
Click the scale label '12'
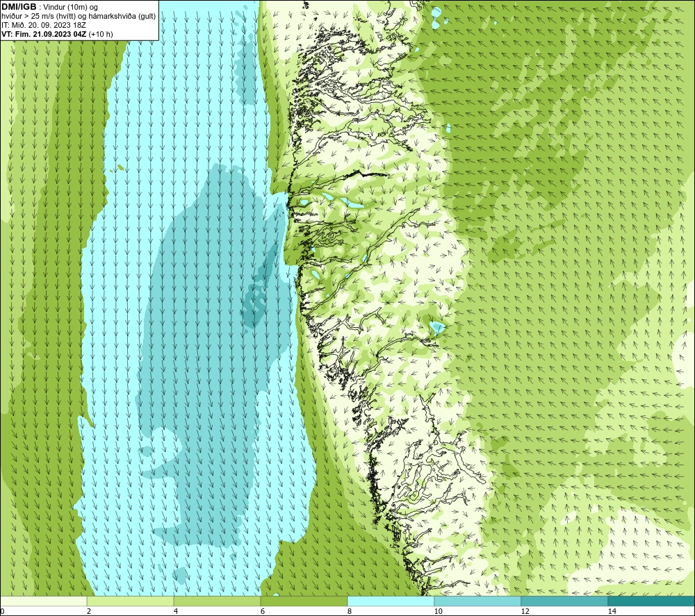(x=525, y=612)
